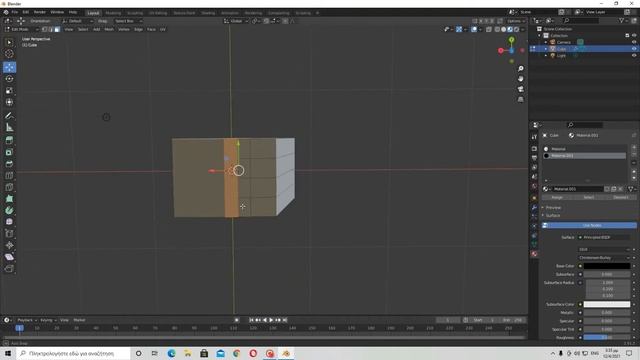This screenshot has height=360, width=640.
Task: Select the Shrink/Fatten tool
Action: (x=9, y=245)
